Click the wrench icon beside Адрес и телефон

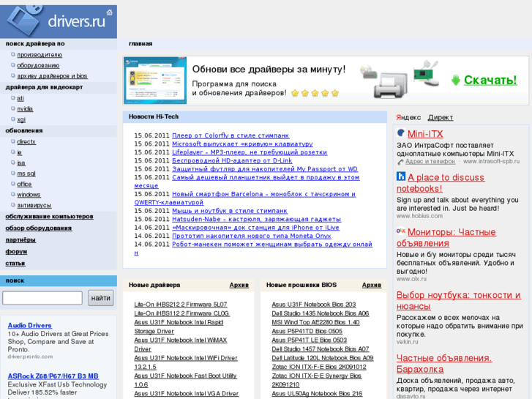pos(400,162)
